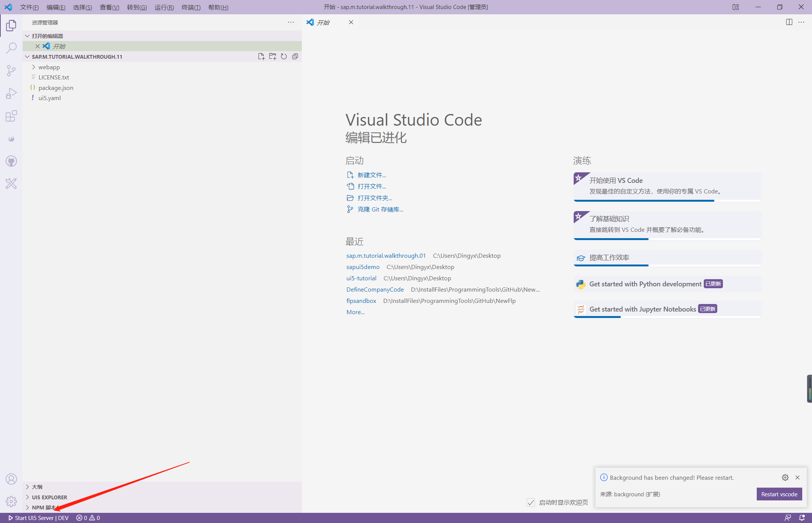Refresh the explorer file tree
This screenshot has width=812, height=523.
pos(284,56)
